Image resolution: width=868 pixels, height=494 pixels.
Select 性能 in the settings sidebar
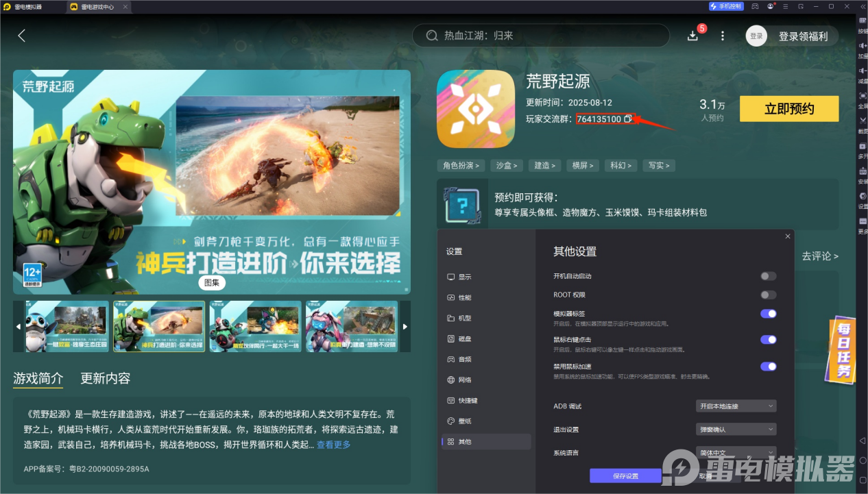pos(464,297)
